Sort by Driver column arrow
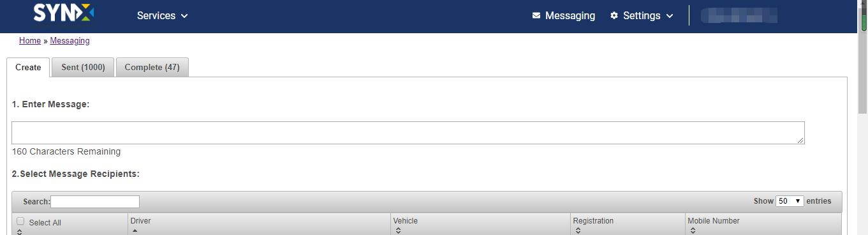 click(134, 231)
